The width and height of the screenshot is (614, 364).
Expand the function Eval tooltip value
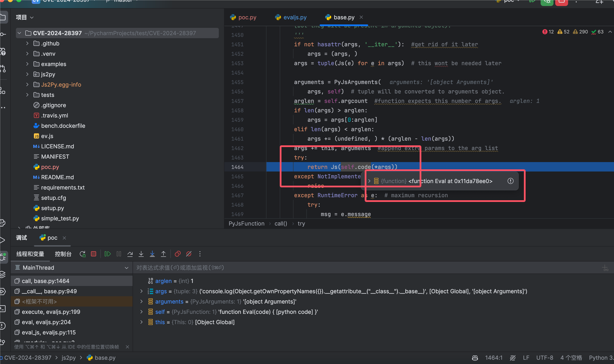(x=369, y=181)
